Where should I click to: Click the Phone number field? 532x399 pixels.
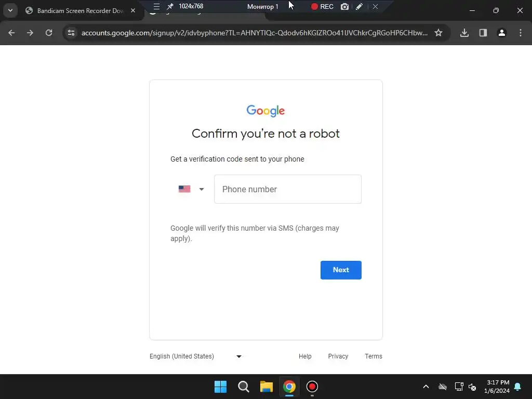pos(288,189)
